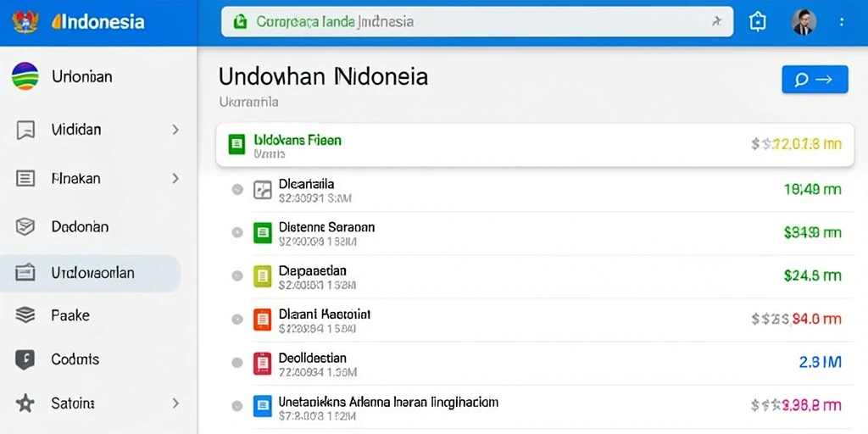Viewport: 868px width, 434px height.
Task: Select the radio circle beside Depaaetian
Action: coord(237,275)
